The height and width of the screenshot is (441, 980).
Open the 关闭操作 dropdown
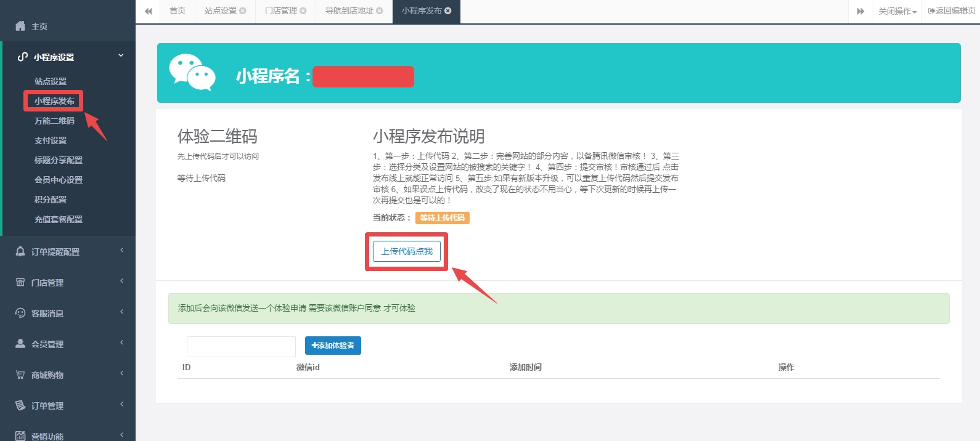[897, 11]
